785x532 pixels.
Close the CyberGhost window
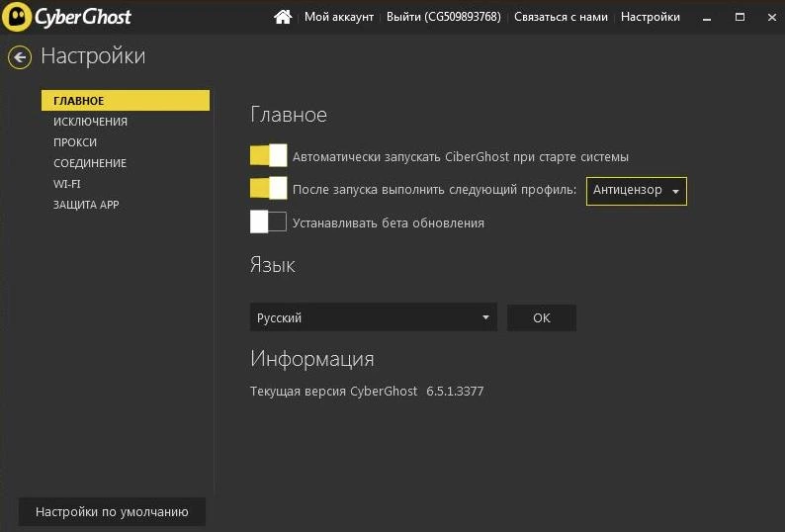pyautogui.click(x=771, y=17)
